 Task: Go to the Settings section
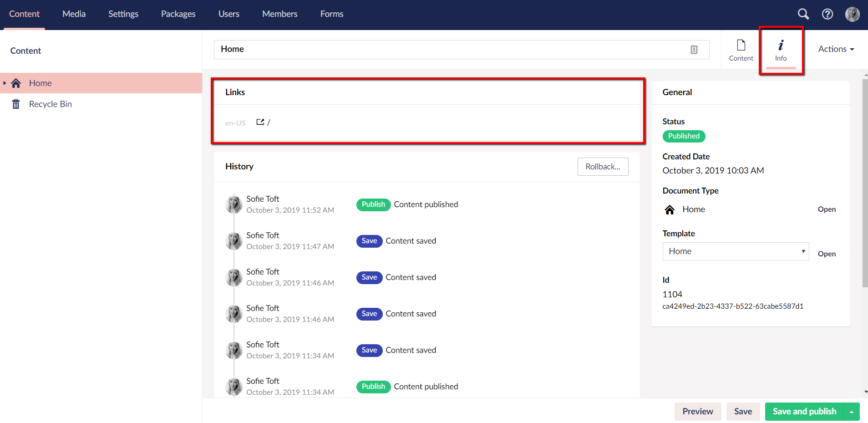click(x=123, y=14)
